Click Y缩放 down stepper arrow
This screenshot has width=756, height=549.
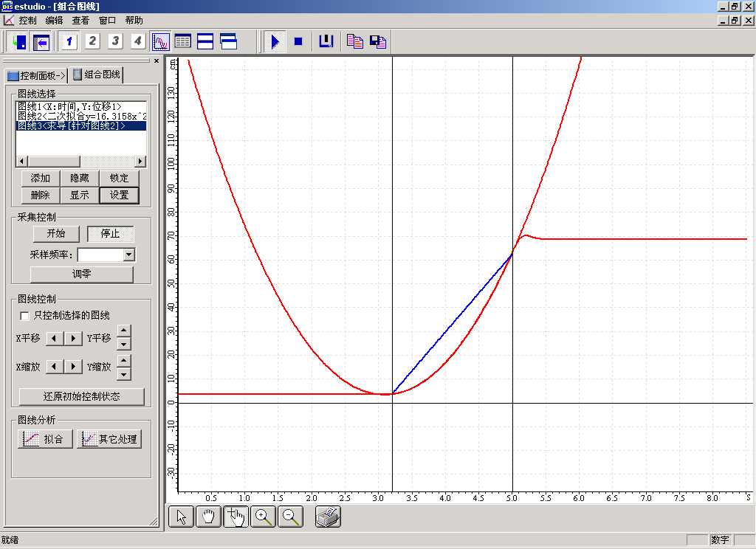(x=124, y=373)
